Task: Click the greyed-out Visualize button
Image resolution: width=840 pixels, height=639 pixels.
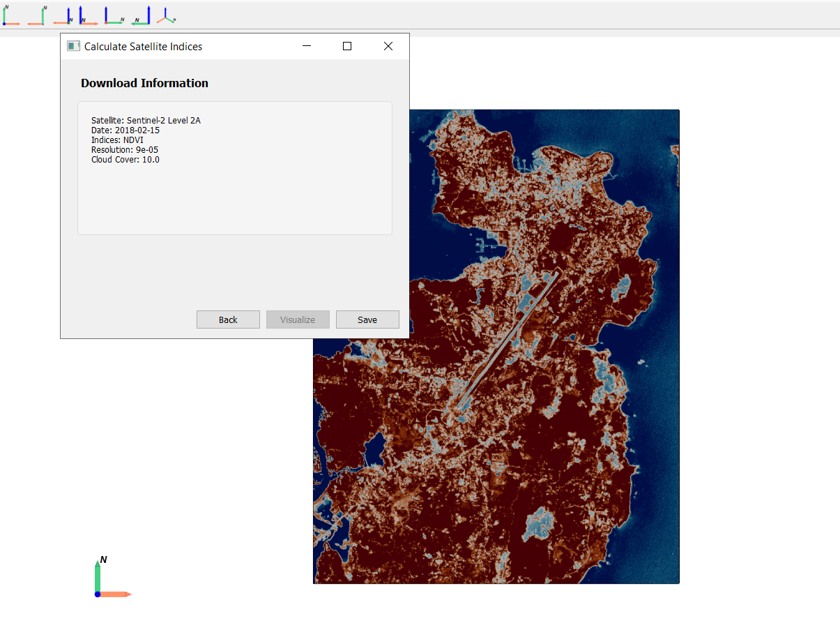Action: pyautogui.click(x=298, y=319)
